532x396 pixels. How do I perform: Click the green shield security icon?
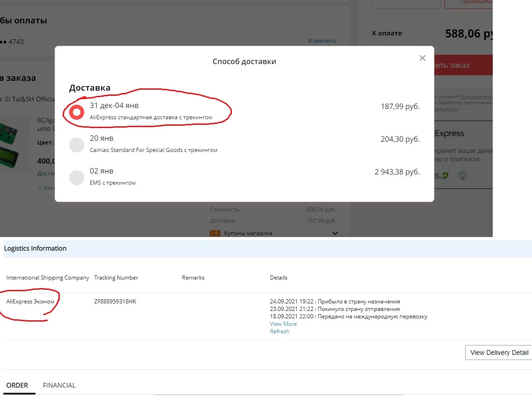(x=445, y=175)
